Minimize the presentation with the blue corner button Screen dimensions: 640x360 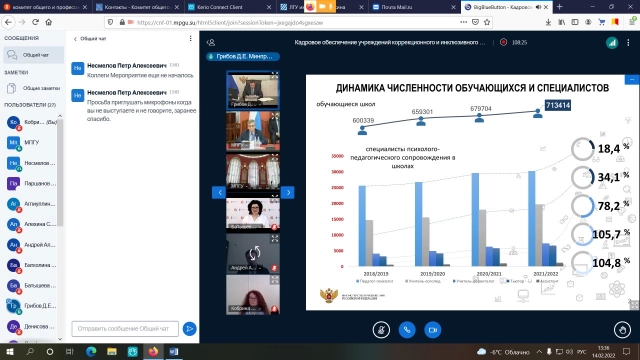click(632, 80)
